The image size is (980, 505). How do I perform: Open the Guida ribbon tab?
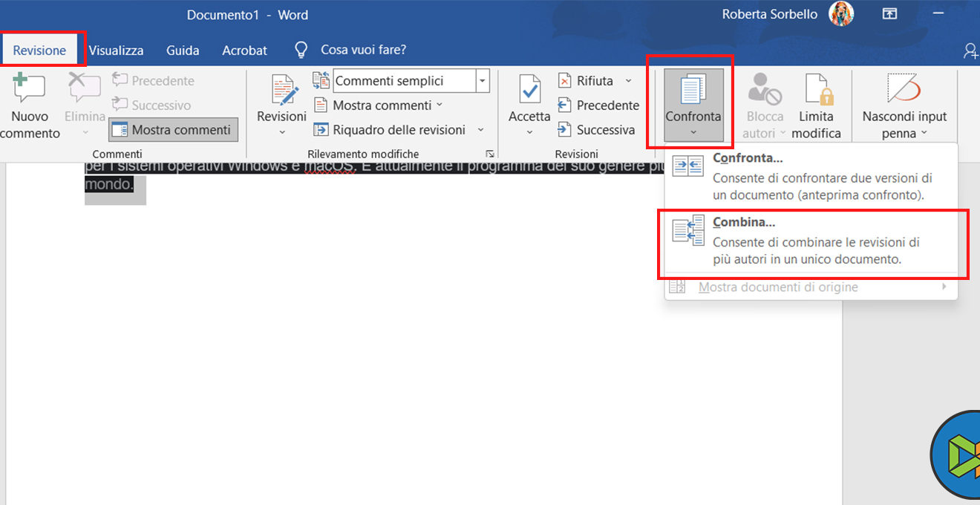coord(183,50)
